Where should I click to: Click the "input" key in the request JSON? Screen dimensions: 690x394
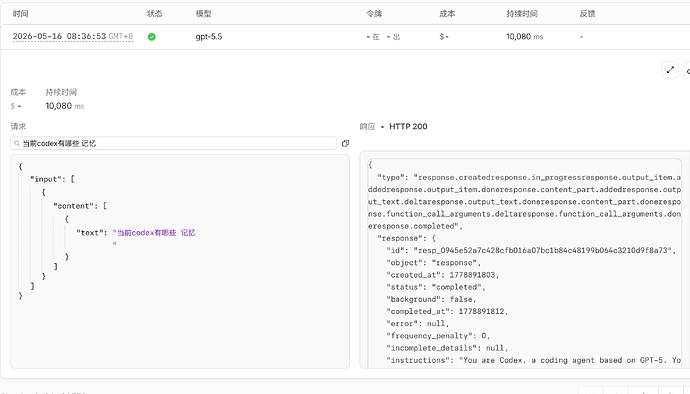[x=46, y=179]
